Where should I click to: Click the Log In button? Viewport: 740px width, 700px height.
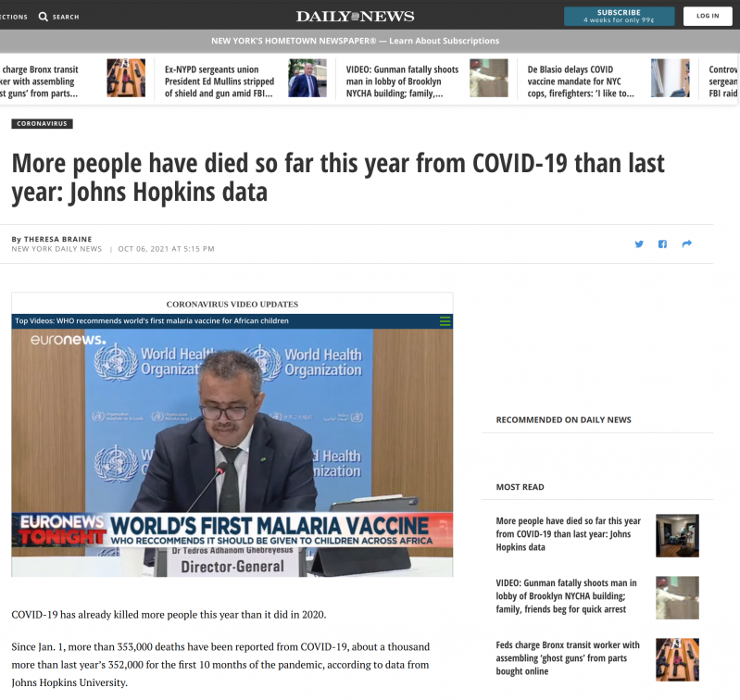point(708,16)
